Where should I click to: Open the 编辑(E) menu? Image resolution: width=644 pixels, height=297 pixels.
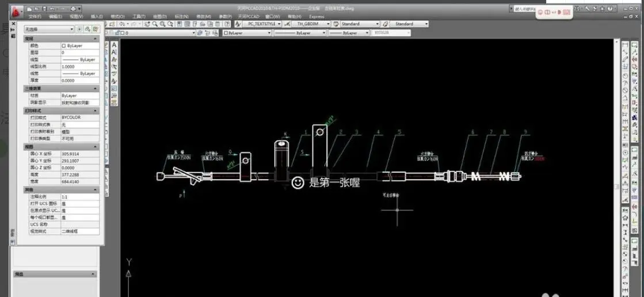tap(55, 17)
